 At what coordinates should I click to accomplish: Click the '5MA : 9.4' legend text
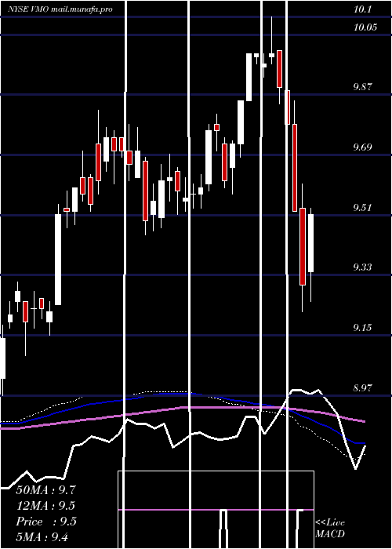pos(42,536)
